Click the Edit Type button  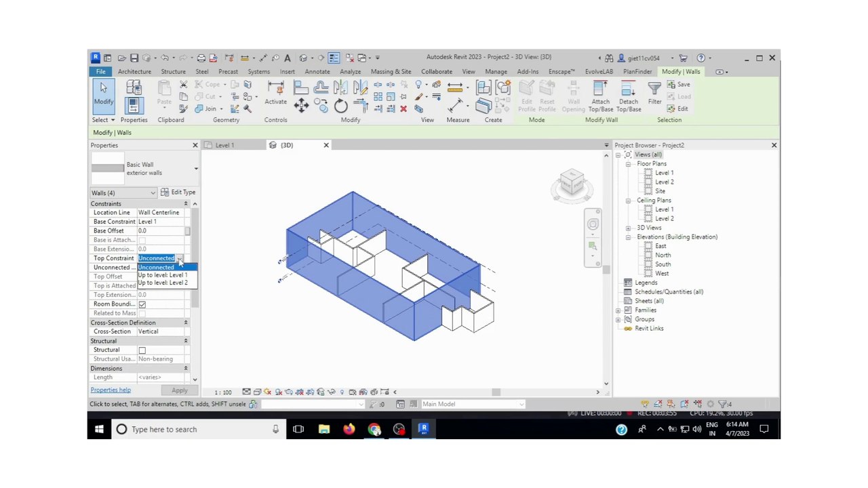tap(178, 192)
